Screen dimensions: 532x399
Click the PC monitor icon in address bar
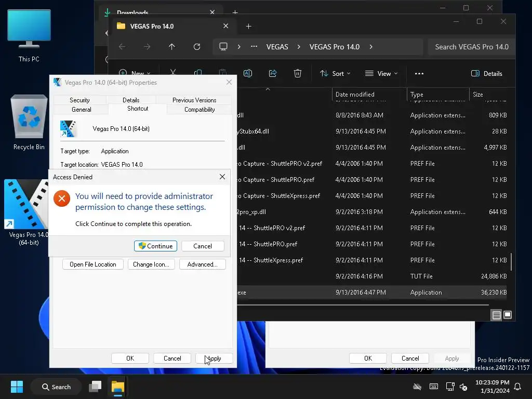(223, 46)
